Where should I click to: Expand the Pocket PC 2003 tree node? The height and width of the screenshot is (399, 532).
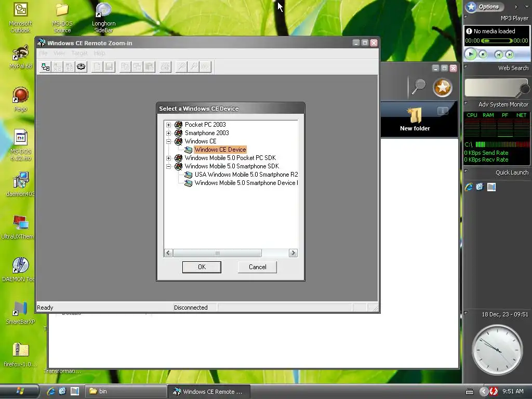point(169,125)
